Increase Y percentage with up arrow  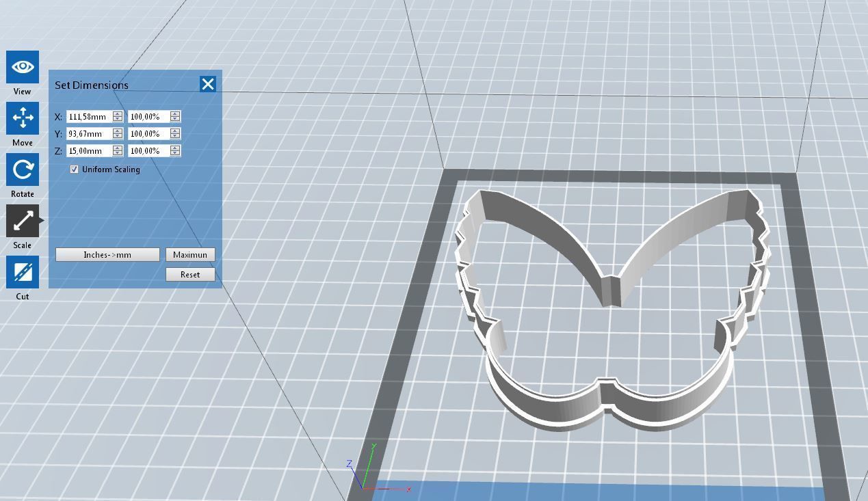coord(175,131)
